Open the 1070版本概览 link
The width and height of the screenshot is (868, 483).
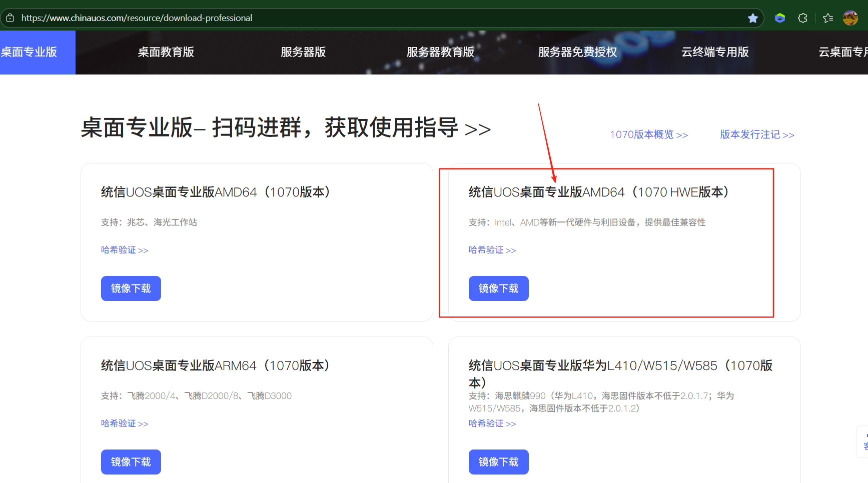point(649,134)
